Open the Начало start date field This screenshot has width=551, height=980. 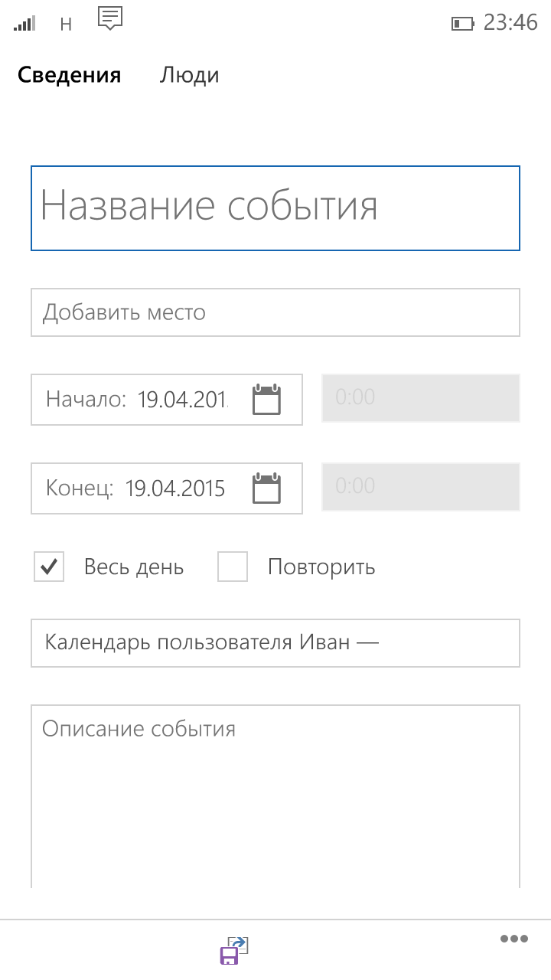[167, 400]
